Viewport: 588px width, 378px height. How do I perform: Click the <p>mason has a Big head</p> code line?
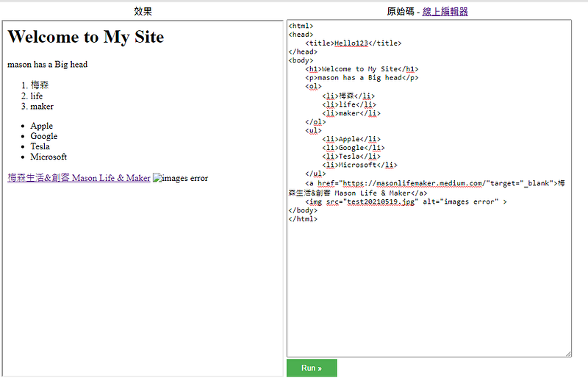(x=362, y=78)
